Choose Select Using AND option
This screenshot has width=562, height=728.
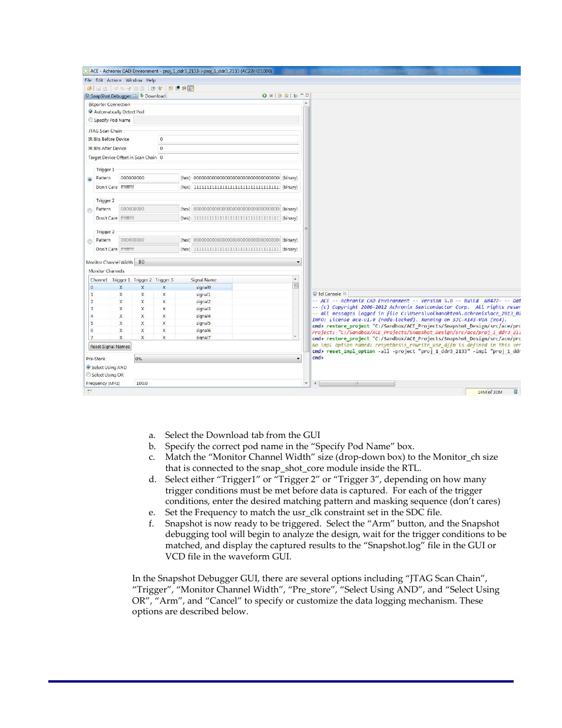pos(88,367)
